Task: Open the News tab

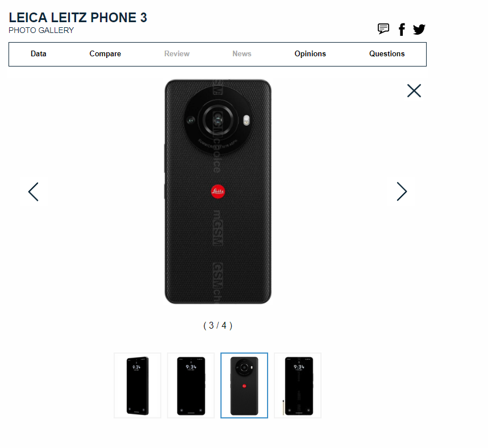Action: [x=242, y=53]
